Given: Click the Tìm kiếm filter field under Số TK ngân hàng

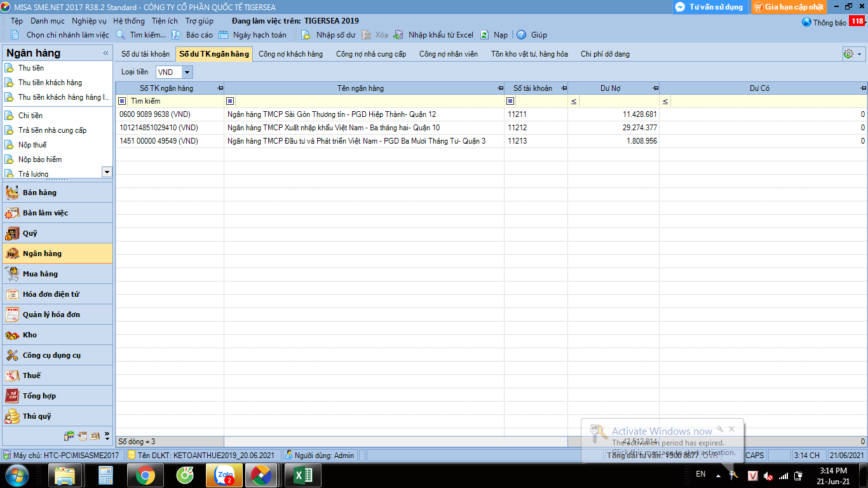Looking at the screenshot, I should click(175, 101).
